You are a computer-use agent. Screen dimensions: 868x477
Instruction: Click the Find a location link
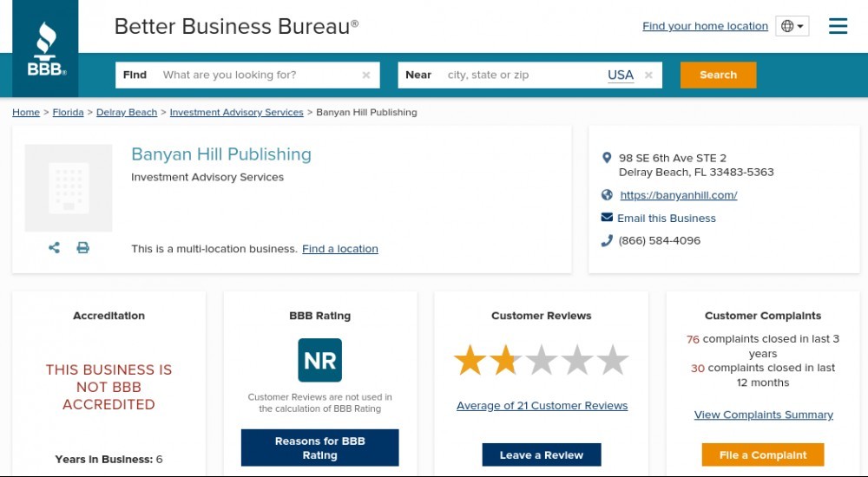[x=340, y=249]
